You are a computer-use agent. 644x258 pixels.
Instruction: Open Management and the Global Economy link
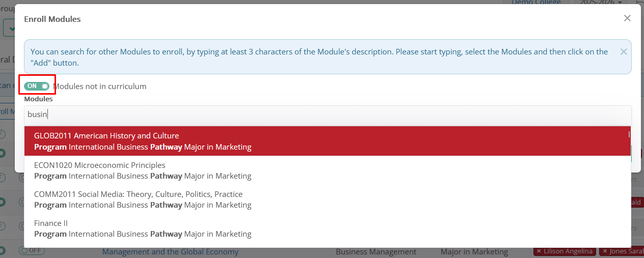(x=170, y=252)
